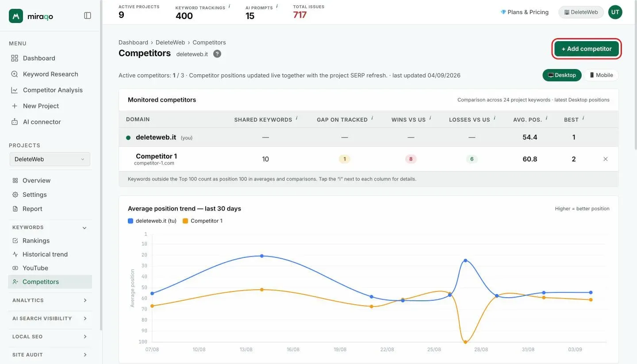Screen dimensions: 637x364
Task: Click the miraqo logo icon
Action: pos(16,16)
